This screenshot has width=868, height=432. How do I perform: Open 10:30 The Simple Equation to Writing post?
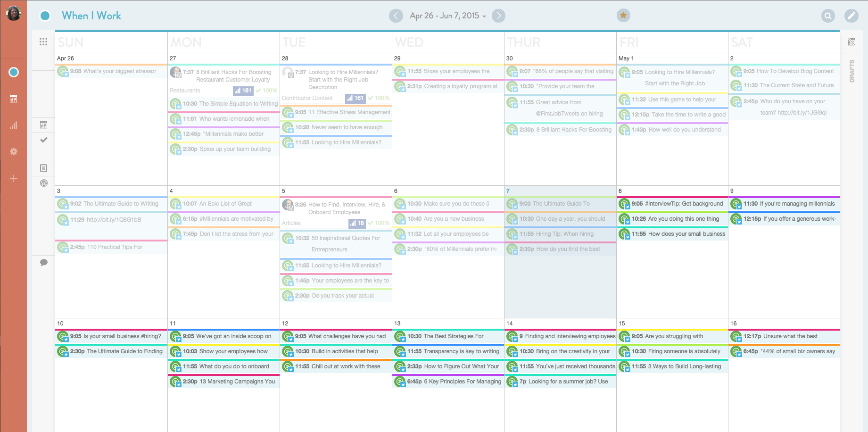click(224, 104)
